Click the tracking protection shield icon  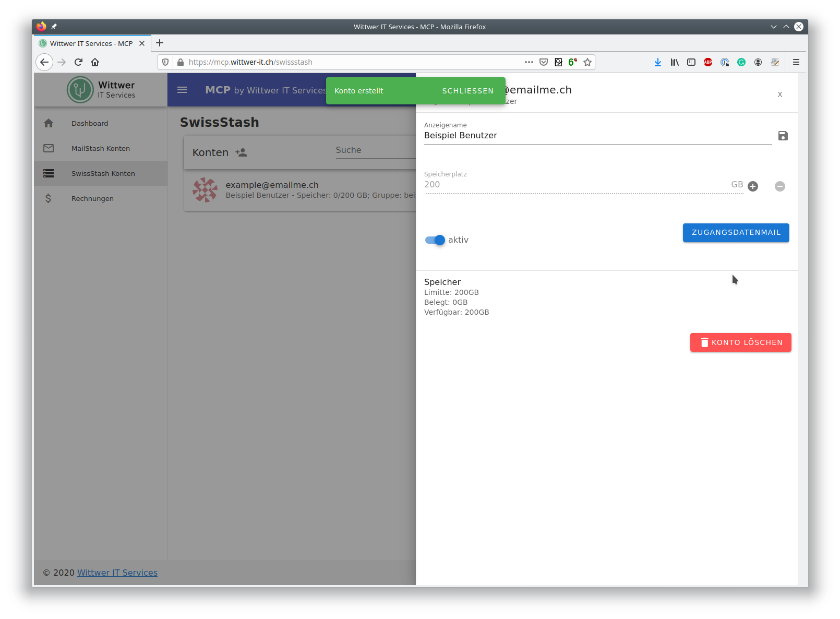(165, 62)
